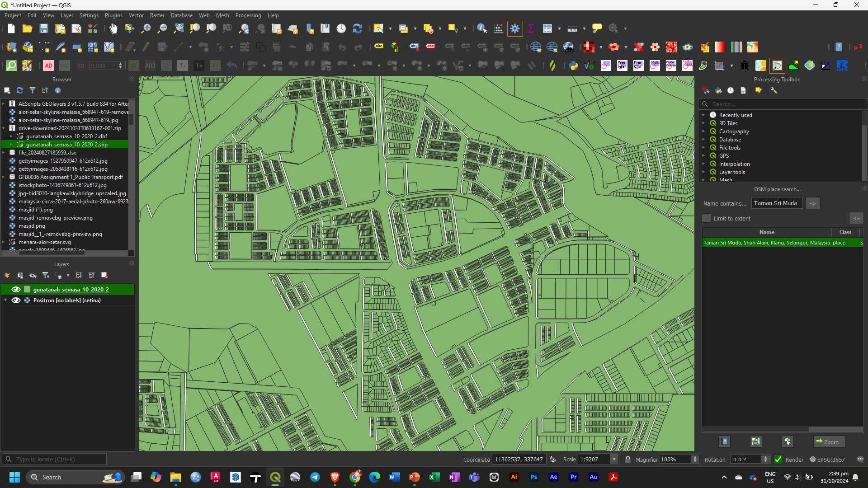Click the EPSG:3857 projection indicator
Screen dimensions: 868x488
tap(832, 460)
